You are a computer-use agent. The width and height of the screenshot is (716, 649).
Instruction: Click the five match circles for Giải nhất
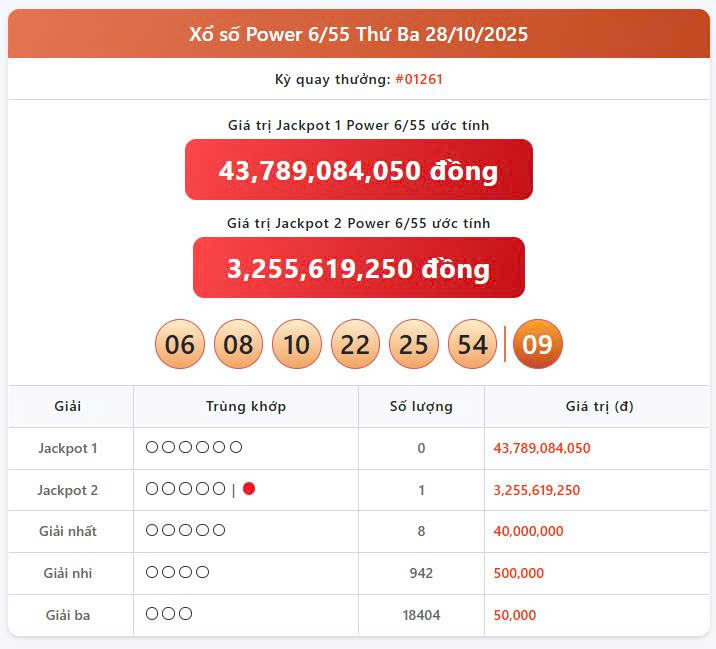[185, 530]
